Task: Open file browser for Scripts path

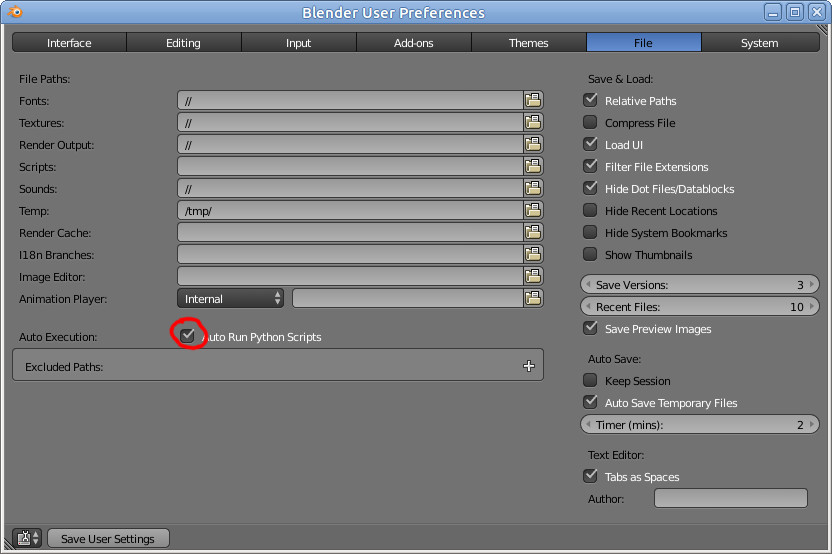Action: pyautogui.click(x=533, y=166)
